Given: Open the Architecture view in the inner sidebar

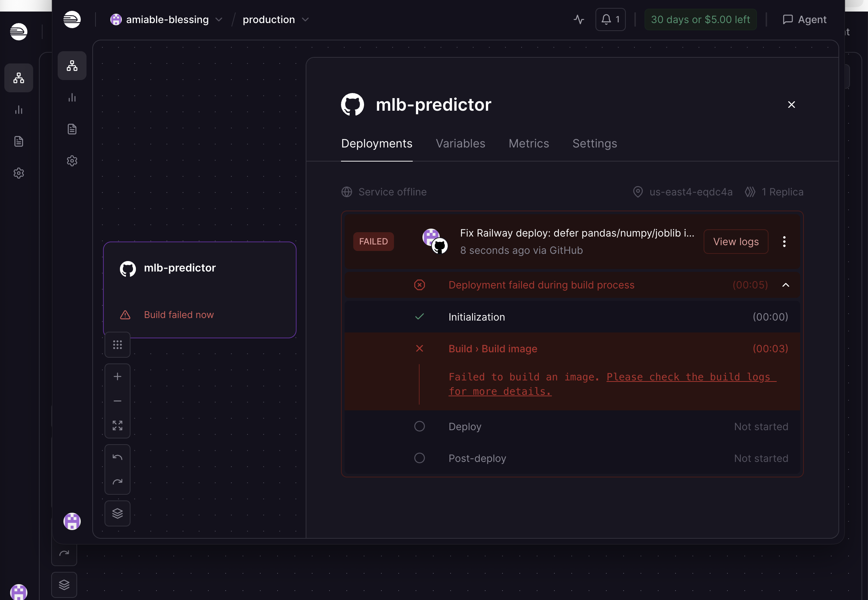Looking at the screenshot, I should click(x=72, y=66).
